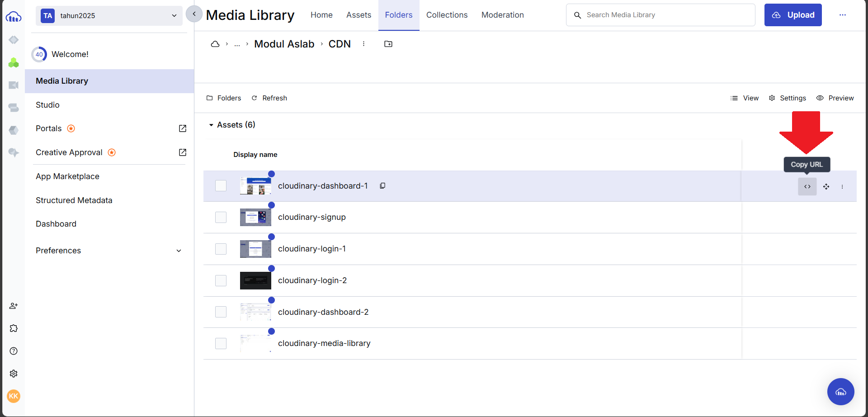Select the cloudinary-signup checkbox

[221, 217]
